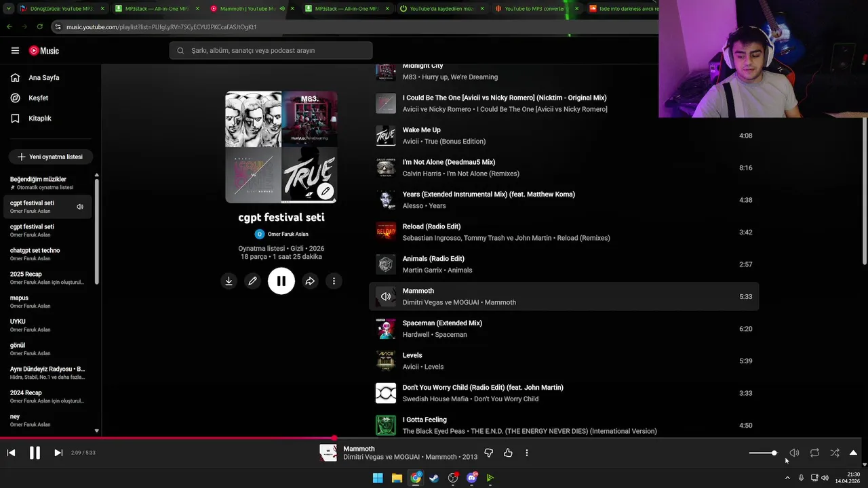Play Levels by Avicii
868x488 pixels.
pyautogui.click(x=412, y=355)
